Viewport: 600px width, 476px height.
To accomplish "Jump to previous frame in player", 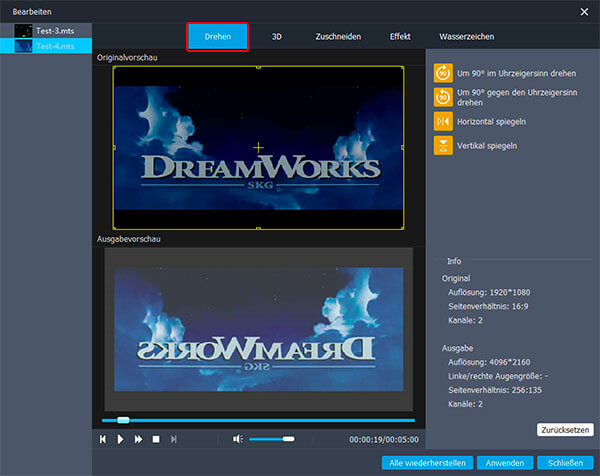I will coord(103,439).
